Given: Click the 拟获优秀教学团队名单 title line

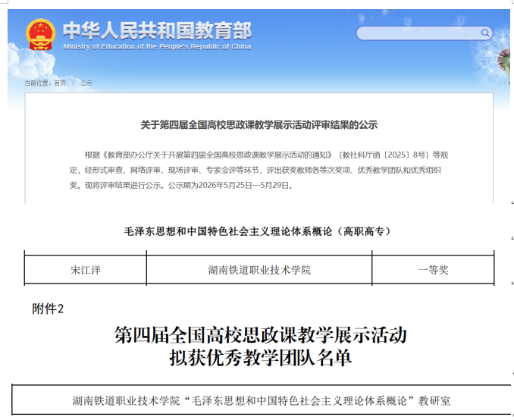Looking at the screenshot, I should pos(261,358).
